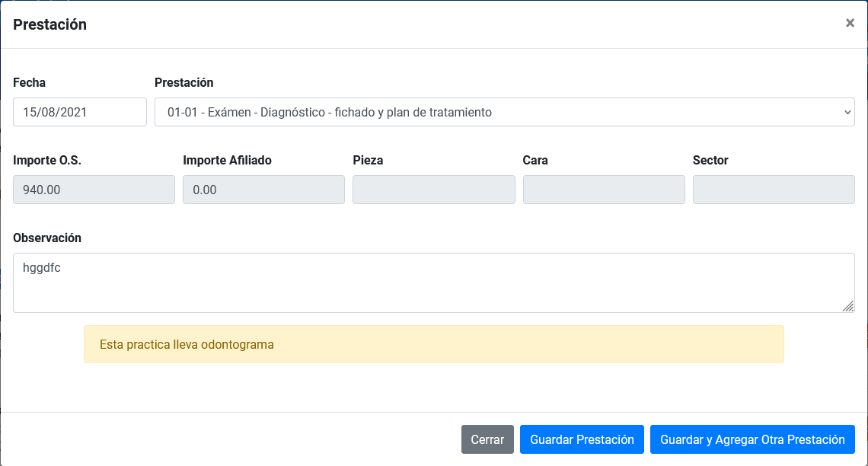Click the odontograma warning message
This screenshot has height=466, width=868.
(433, 344)
